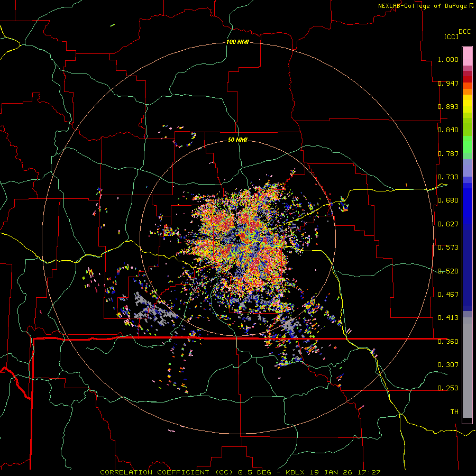Click the 0.467 scale value
The width and height of the screenshot is (476, 476).
point(448,295)
